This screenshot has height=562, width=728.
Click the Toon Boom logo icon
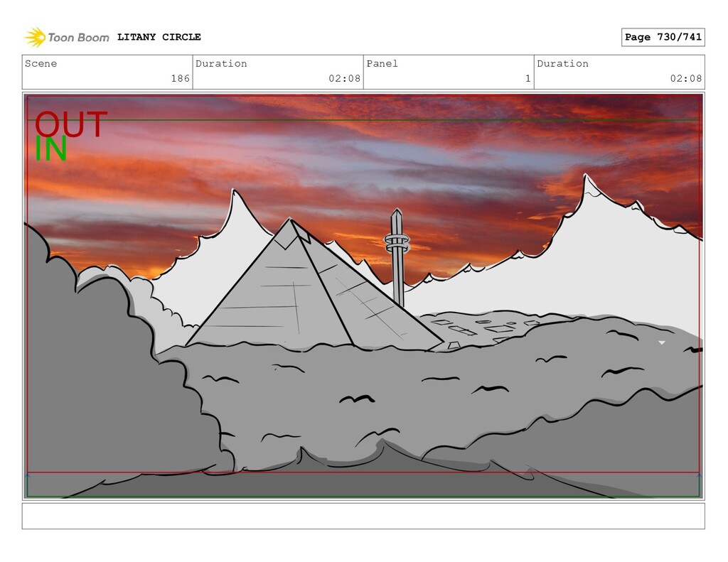(x=35, y=37)
